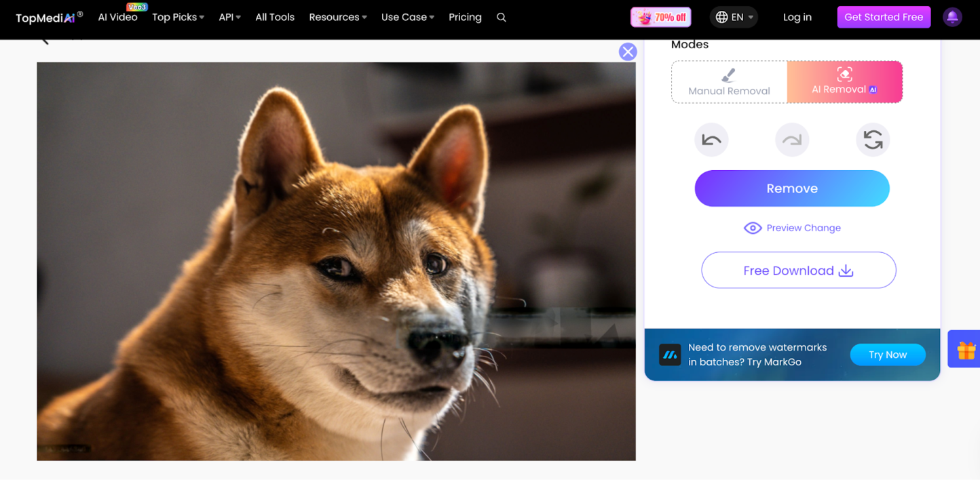Click the Remove button
This screenshot has width=980, height=480.
pyautogui.click(x=792, y=188)
